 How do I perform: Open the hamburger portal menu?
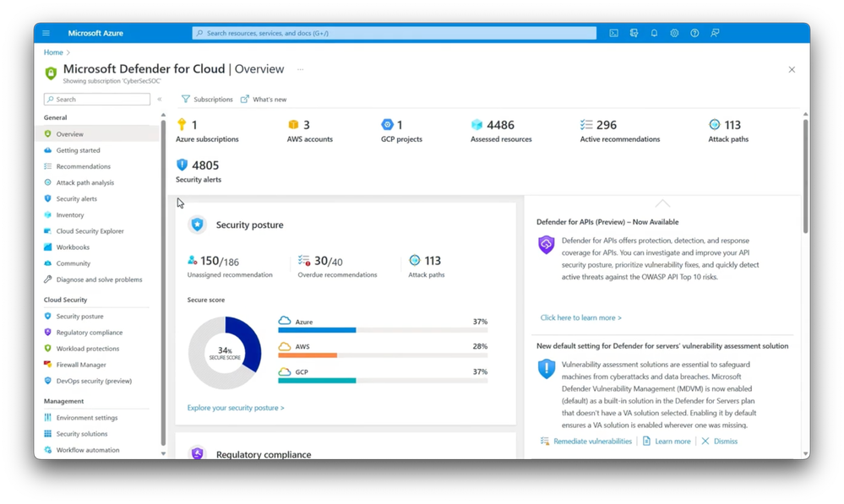[x=46, y=34]
